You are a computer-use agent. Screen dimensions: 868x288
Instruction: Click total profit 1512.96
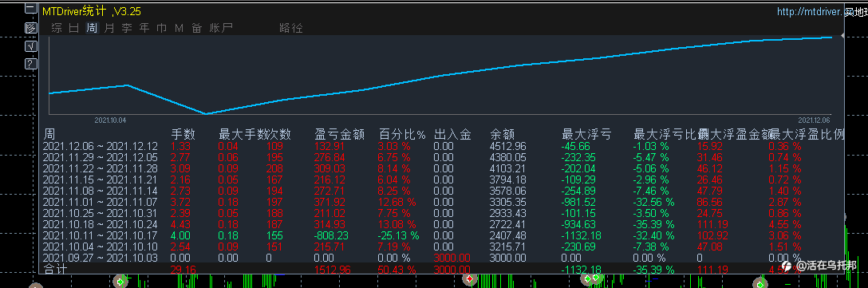[332, 270]
